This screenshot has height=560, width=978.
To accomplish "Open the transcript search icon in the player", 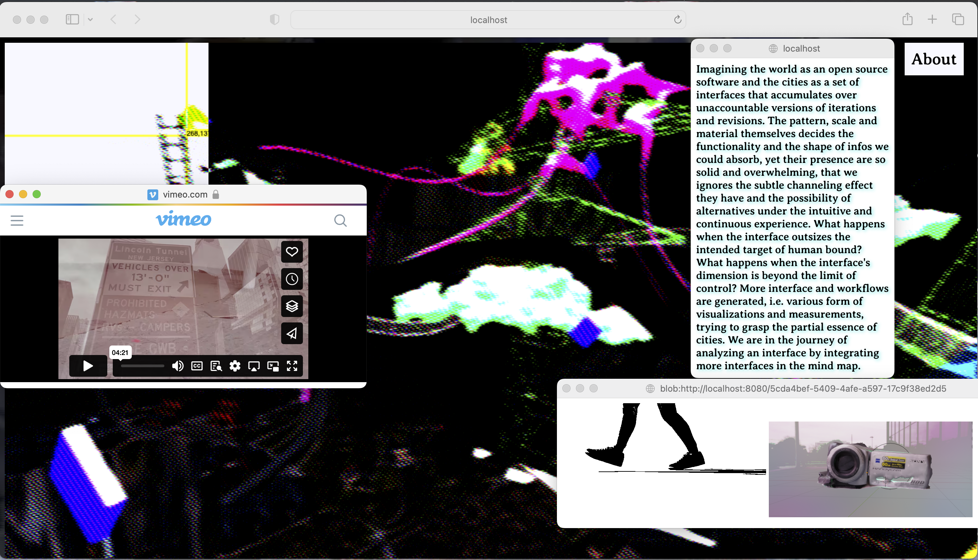I will tap(216, 366).
